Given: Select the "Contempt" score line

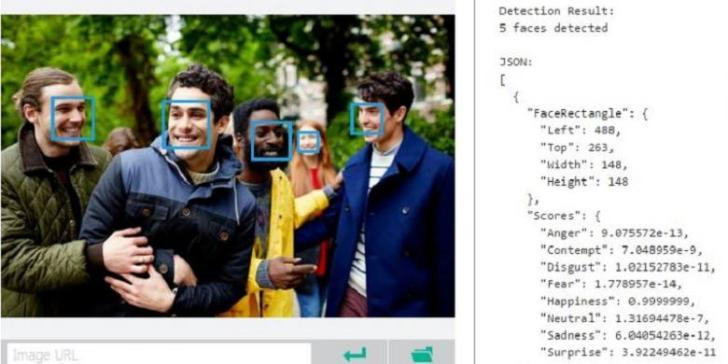Looking at the screenshot, I should click(621, 250).
